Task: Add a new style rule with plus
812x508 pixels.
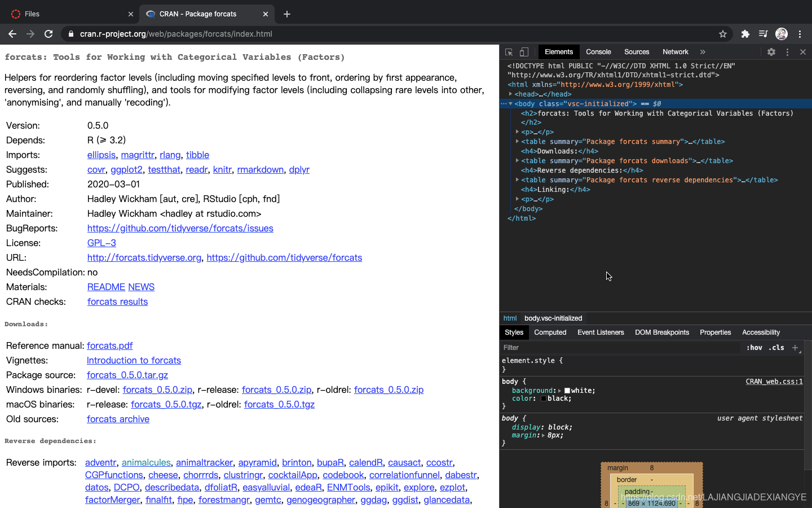Action: click(x=795, y=348)
